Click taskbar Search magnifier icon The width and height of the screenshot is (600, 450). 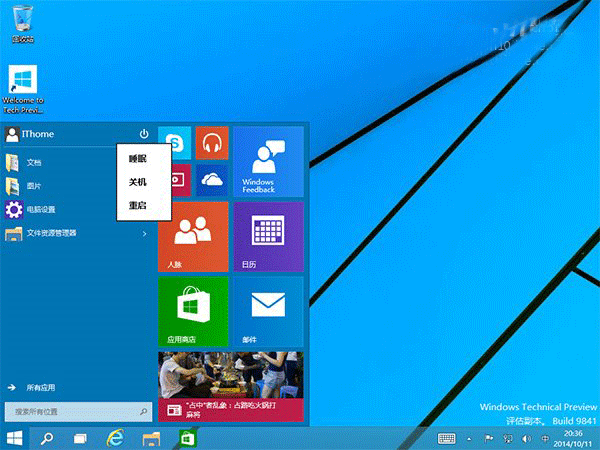tap(47, 438)
